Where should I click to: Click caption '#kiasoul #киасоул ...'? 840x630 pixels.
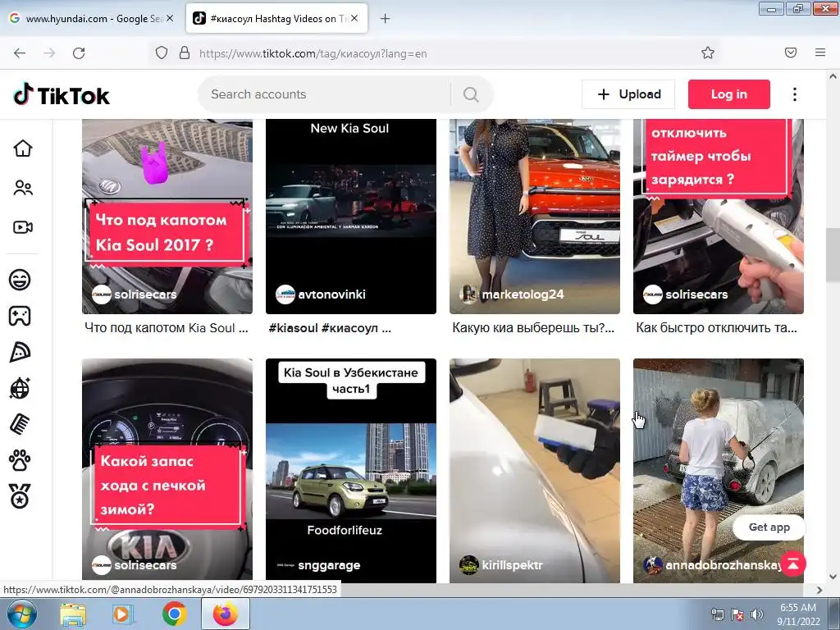click(x=330, y=328)
